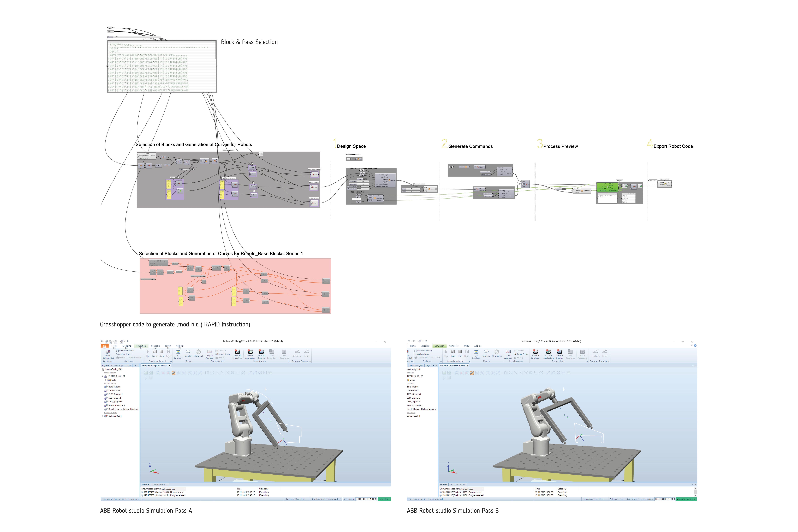
Task: Click Record Application in Pass B window
Action: pos(549,354)
